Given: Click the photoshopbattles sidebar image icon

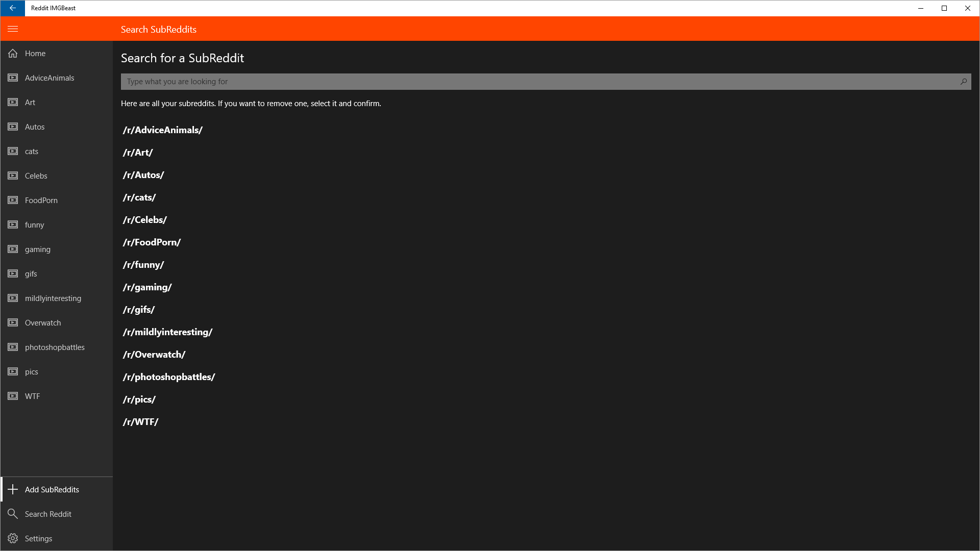Looking at the screenshot, I should click(x=13, y=347).
